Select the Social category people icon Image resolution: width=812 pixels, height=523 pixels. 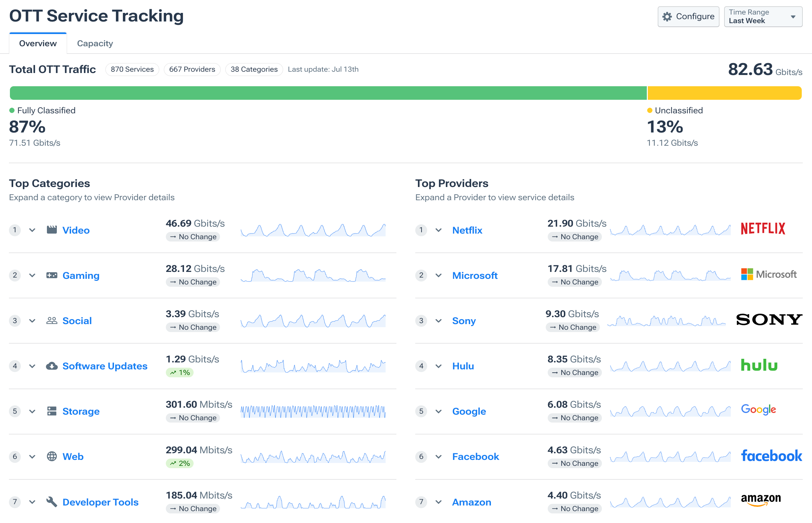click(x=52, y=320)
